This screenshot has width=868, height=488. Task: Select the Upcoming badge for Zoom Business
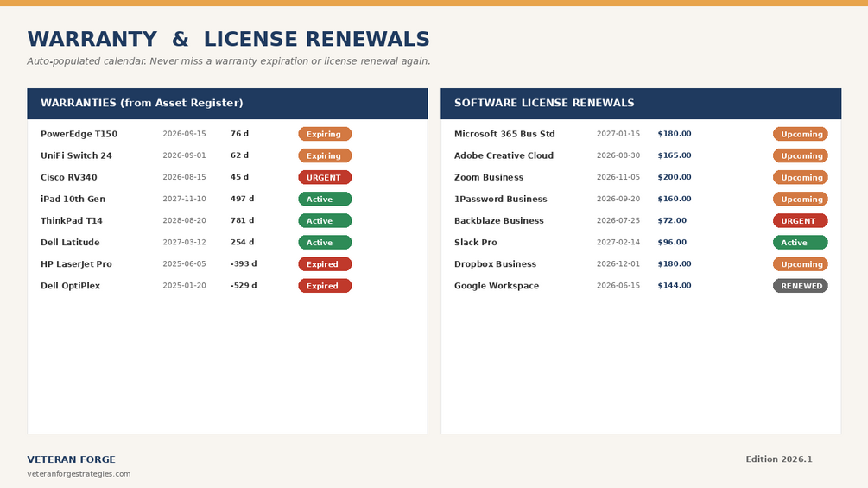click(x=801, y=177)
